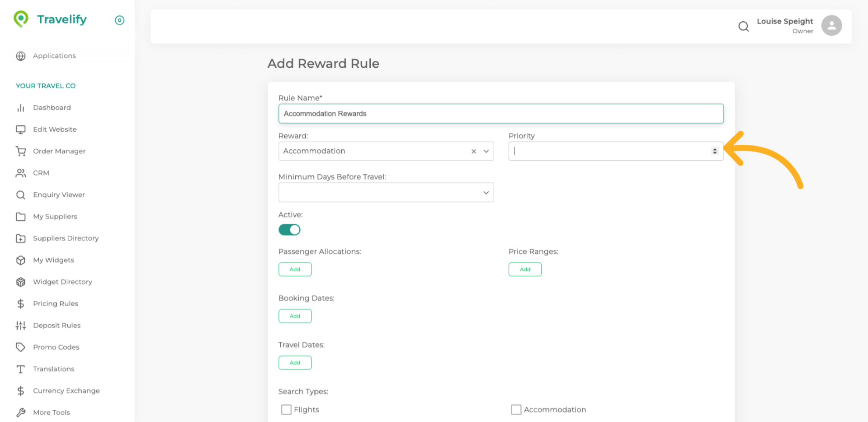Adjust the Priority stepper arrows
The width and height of the screenshot is (868, 422).
(714, 151)
